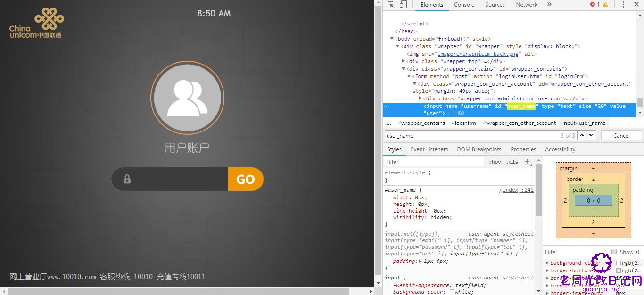Open the yellow warning count indicator

[x=608, y=5]
